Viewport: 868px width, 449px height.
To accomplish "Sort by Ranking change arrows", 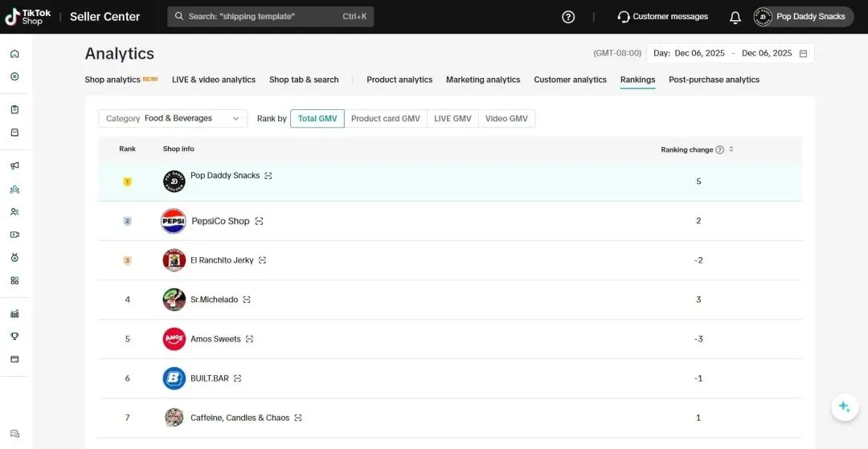I will click(x=731, y=149).
